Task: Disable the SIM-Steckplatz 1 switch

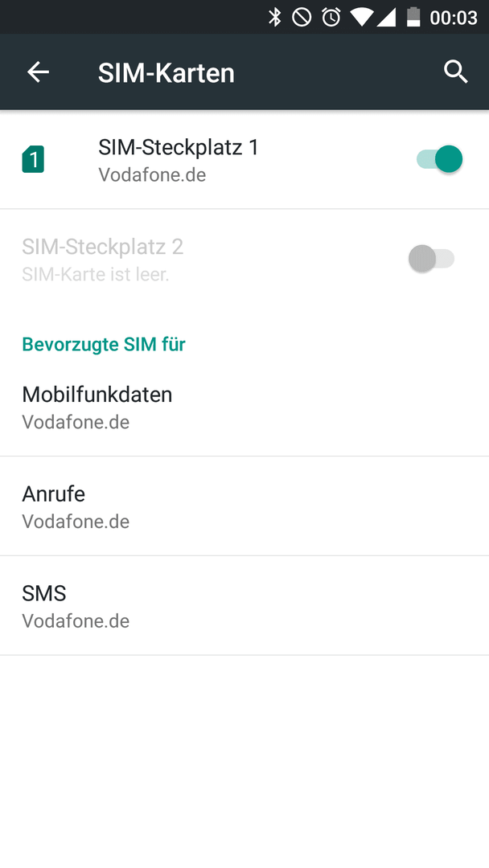Action: [x=440, y=159]
